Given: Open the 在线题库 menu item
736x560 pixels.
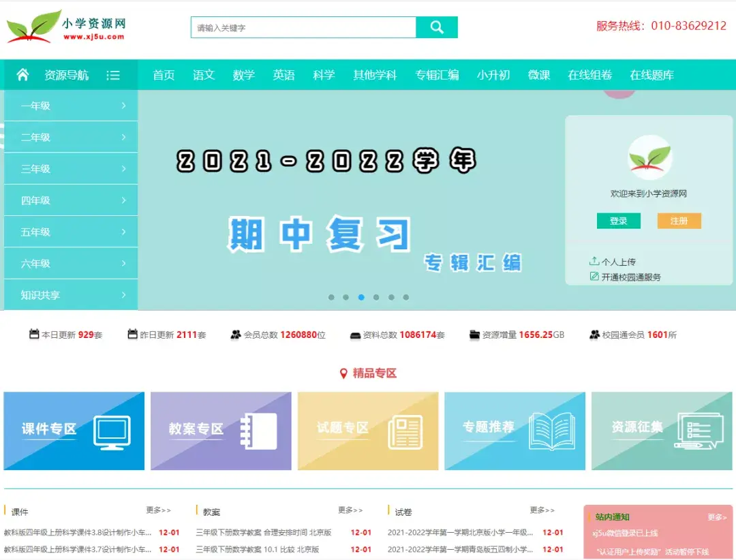Looking at the screenshot, I should pos(651,75).
